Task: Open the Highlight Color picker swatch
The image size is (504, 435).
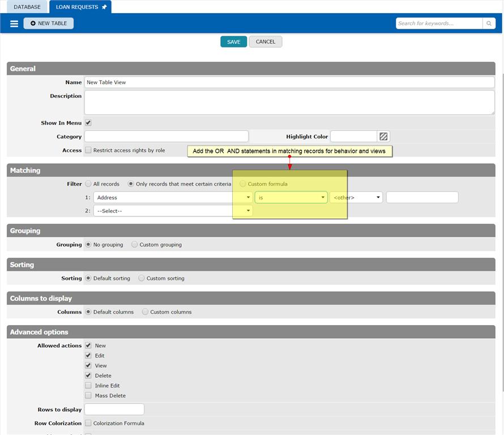Action: [383, 137]
